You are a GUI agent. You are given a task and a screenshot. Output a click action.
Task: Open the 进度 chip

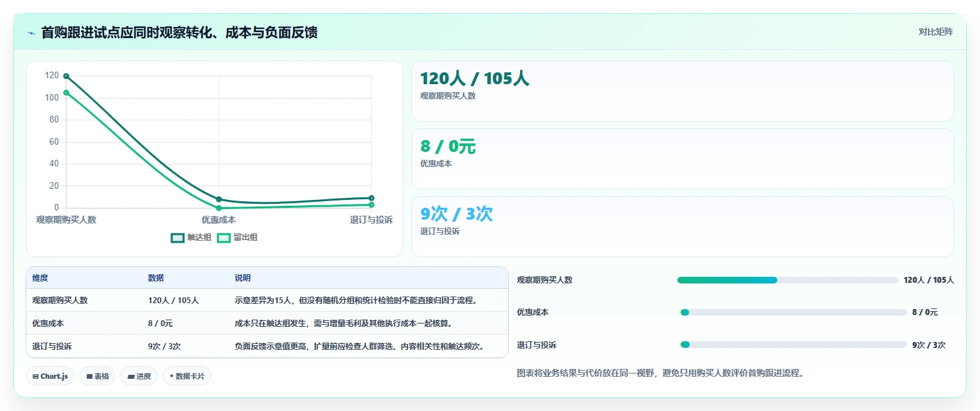(139, 376)
